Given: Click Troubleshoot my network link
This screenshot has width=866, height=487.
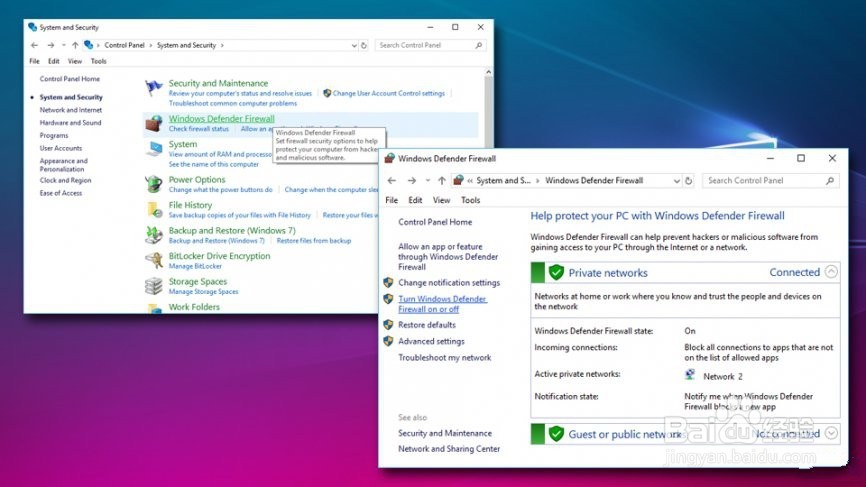Looking at the screenshot, I should 445,358.
